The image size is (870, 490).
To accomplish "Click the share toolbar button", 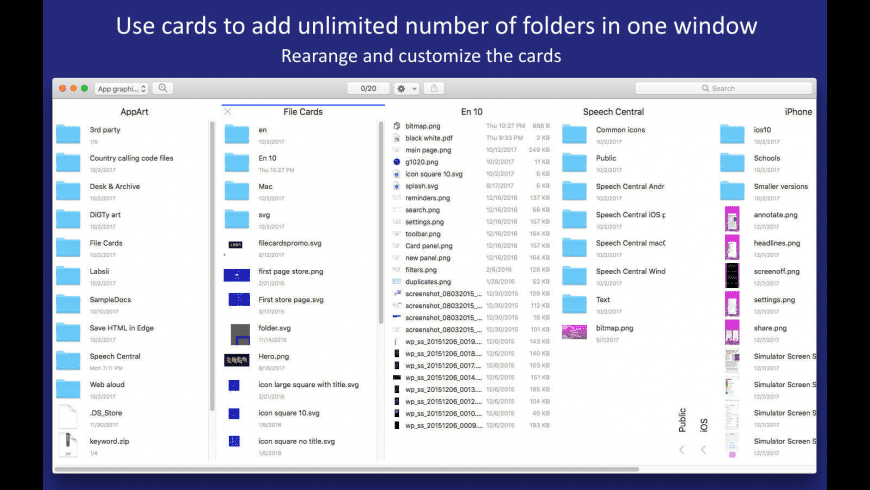I will coord(434,88).
